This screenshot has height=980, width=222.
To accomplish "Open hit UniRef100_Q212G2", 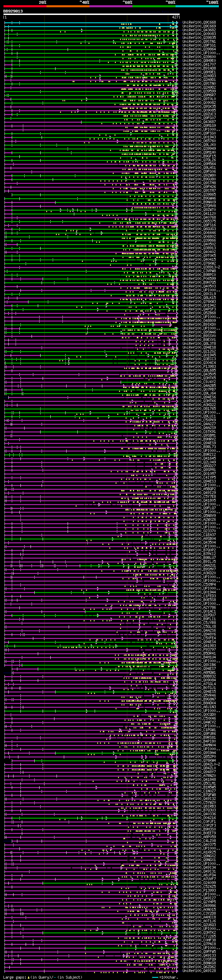I will [199, 351].
